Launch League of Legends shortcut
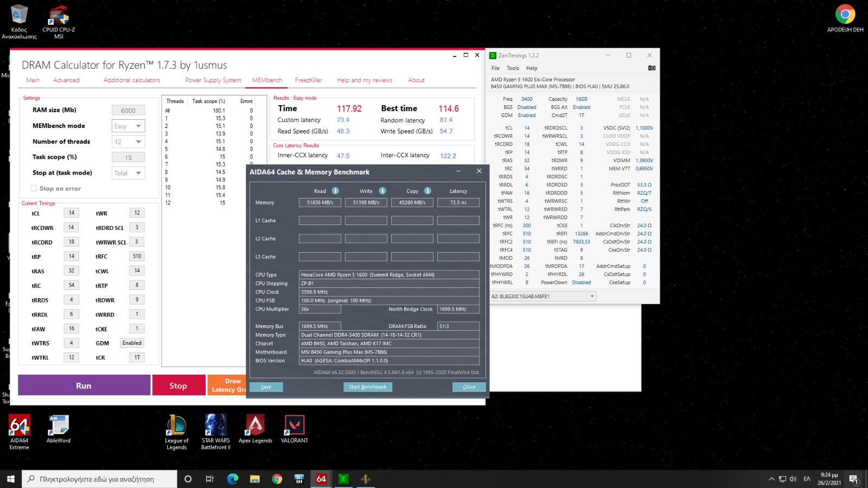The image size is (868, 488). [x=176, y=432]
